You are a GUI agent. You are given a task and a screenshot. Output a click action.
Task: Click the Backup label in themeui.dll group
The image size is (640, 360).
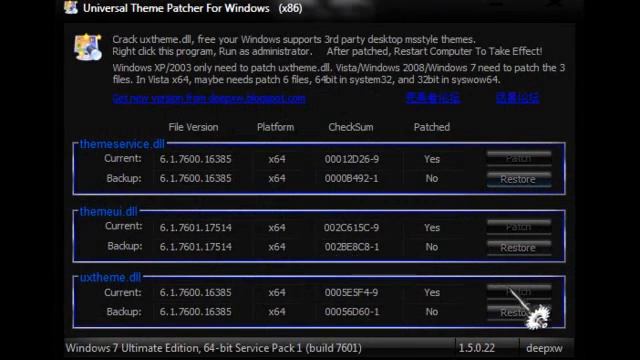point(125,246)
